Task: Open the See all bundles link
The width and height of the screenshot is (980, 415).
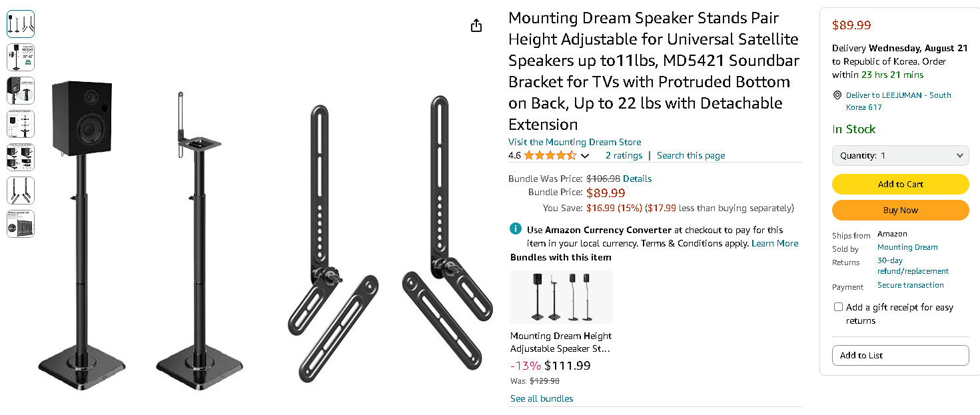Action: pyautogui.click(x=541, y=398)
